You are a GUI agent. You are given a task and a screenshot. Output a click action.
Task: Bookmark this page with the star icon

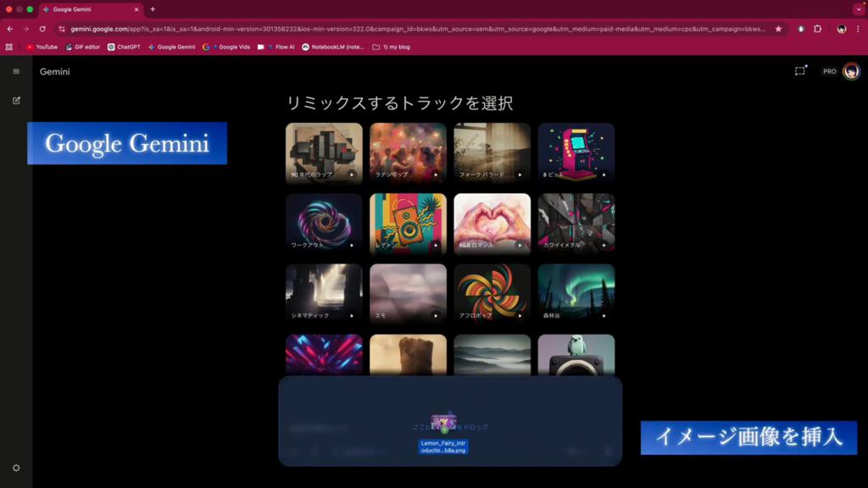[x=778, y=29]
